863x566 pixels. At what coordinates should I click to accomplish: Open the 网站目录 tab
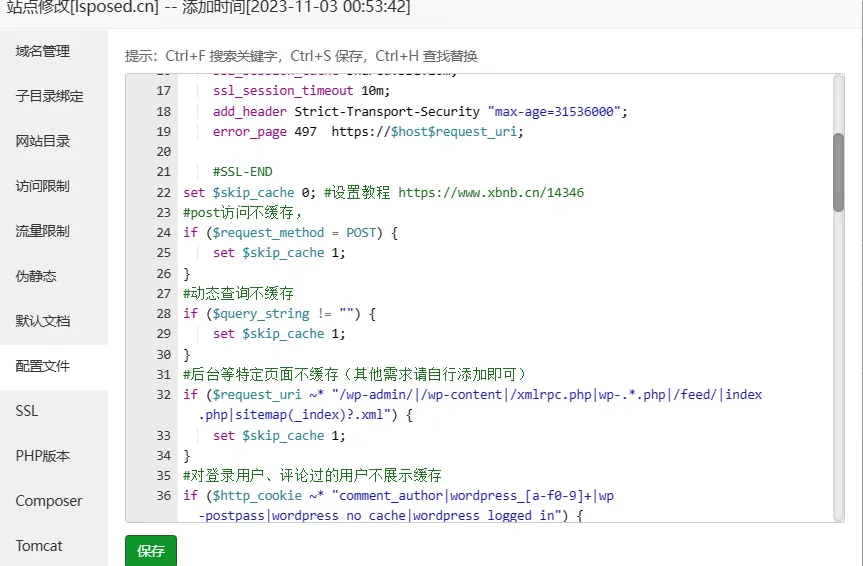click(54, 142)
